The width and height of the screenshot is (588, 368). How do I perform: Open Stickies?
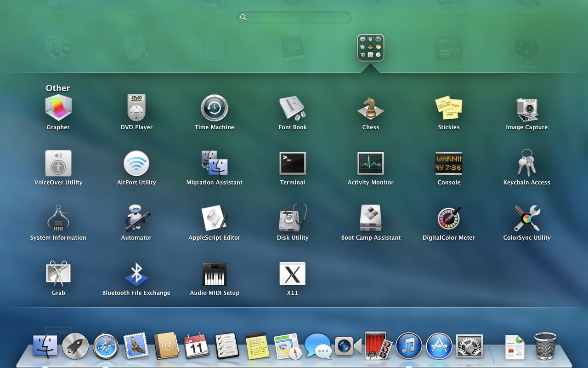coord(449,108)
